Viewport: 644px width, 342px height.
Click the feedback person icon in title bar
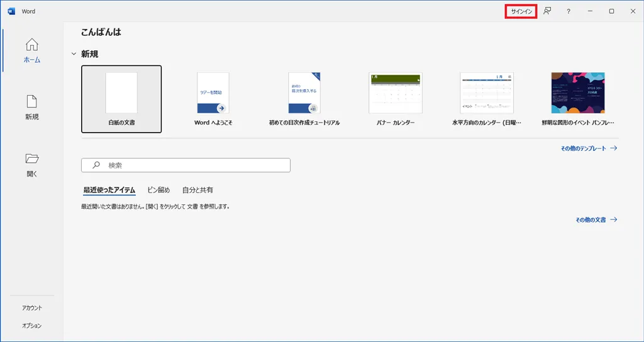coord(547,11)
